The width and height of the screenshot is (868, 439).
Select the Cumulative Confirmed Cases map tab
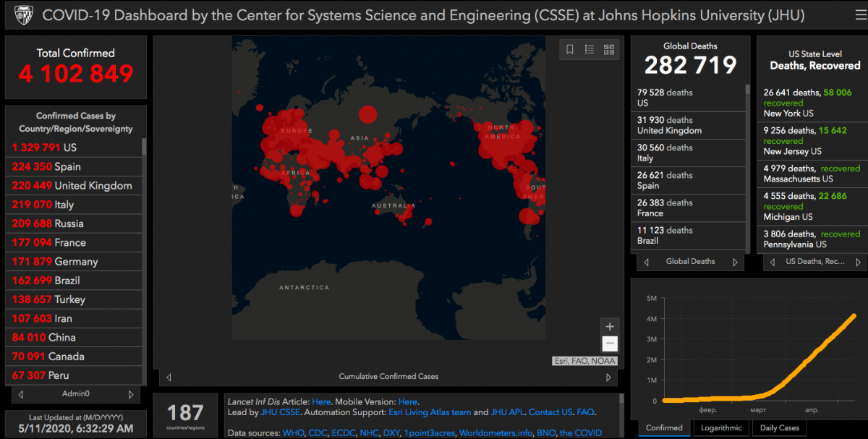click(388, 377)
